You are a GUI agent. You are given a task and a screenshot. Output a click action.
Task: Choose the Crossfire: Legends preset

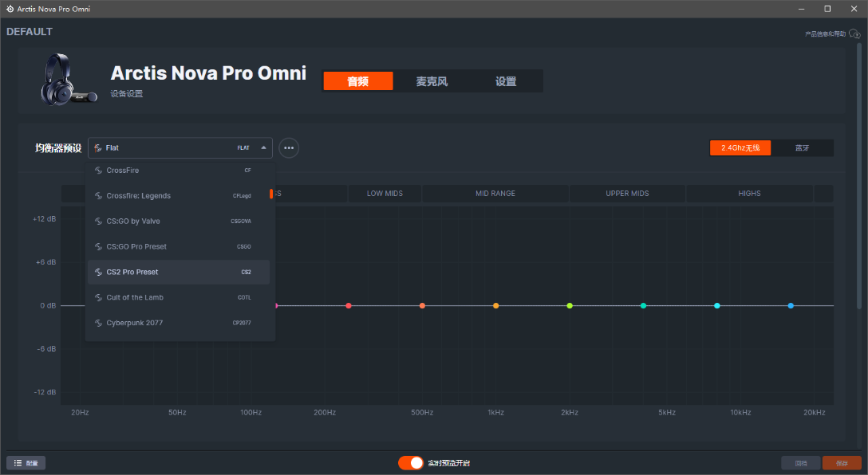coord(178,196)
